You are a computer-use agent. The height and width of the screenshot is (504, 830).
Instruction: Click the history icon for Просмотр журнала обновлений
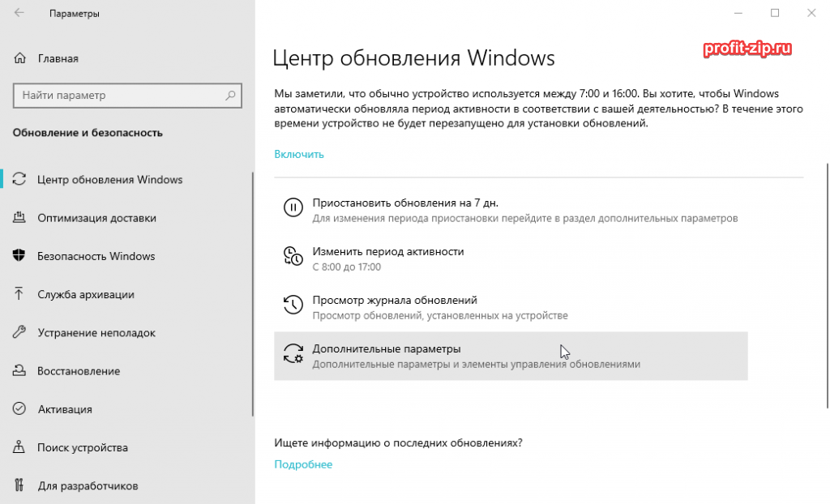click(x=292, y=305)
